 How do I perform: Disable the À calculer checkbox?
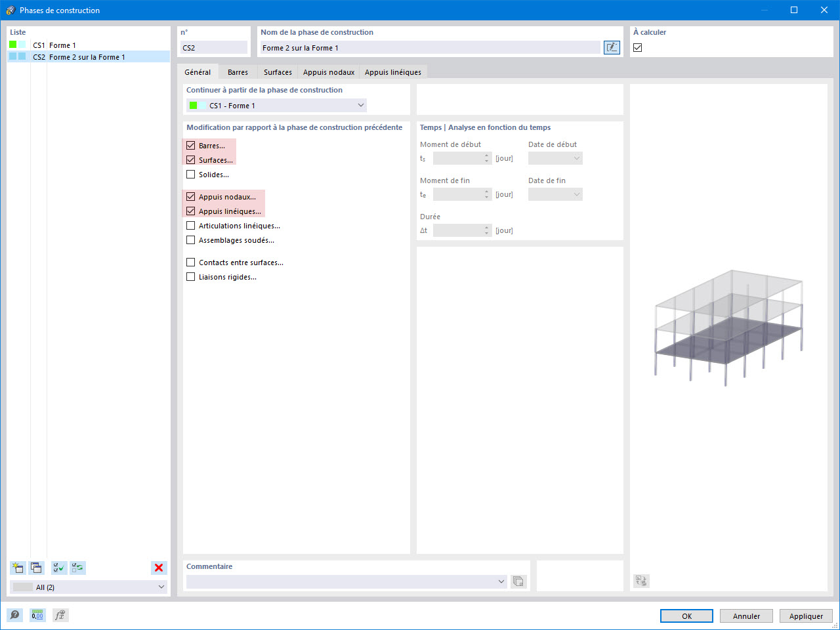[x=637, y=47]
